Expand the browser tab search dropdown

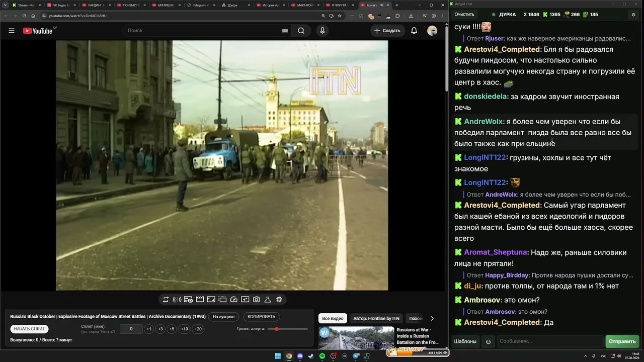coord(5,5)
